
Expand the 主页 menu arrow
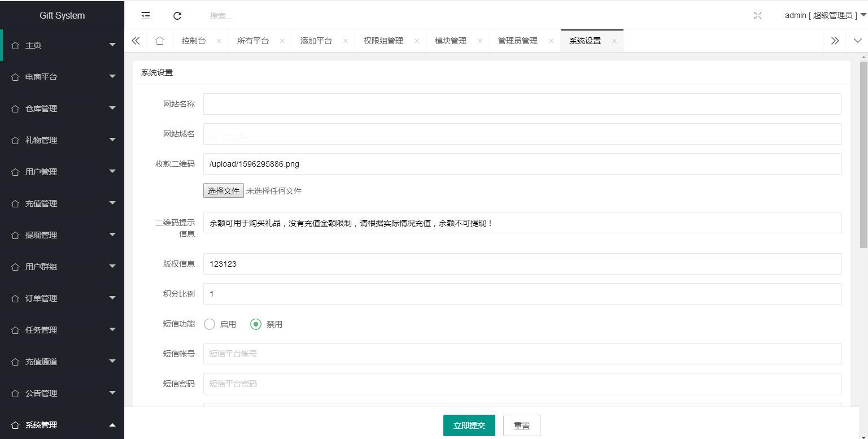click(x=112, y=45)
